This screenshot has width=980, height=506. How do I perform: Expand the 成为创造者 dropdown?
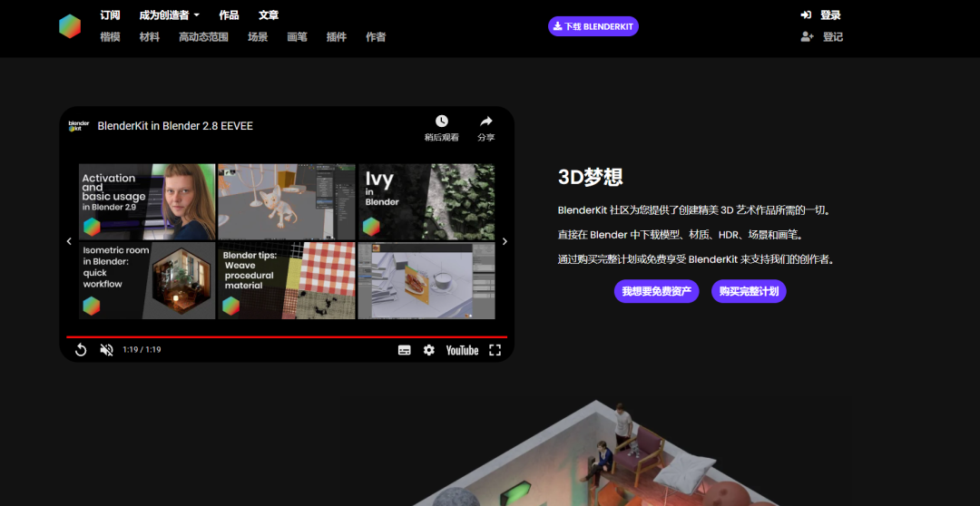click(x=170, y=15)
